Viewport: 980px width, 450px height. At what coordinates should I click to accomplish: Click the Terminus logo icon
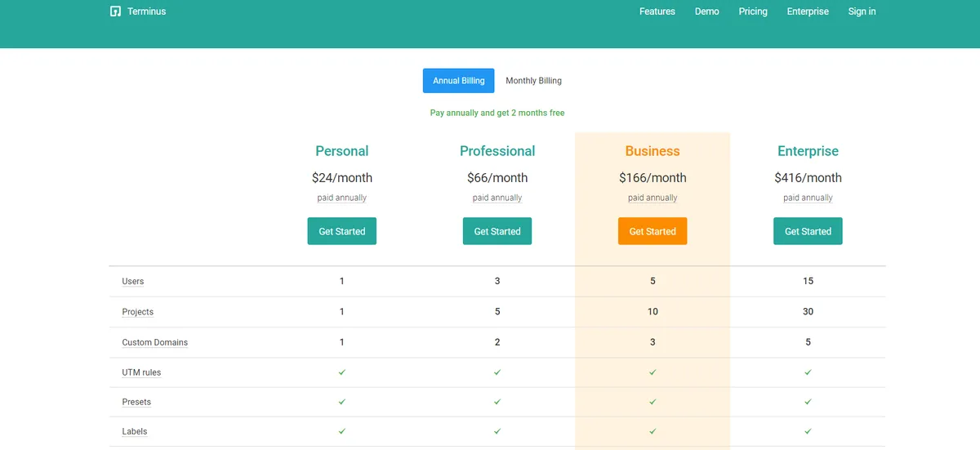coord(116,11)
